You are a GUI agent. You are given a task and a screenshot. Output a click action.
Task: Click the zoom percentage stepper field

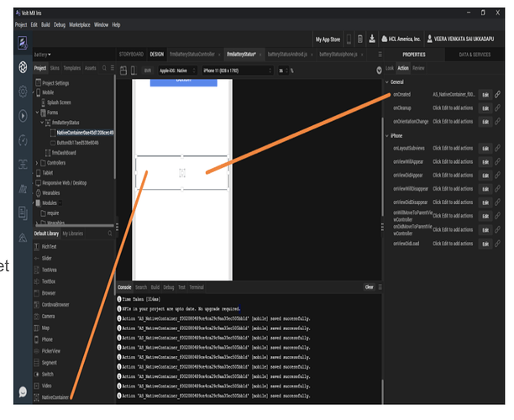[x=283, y=71]
